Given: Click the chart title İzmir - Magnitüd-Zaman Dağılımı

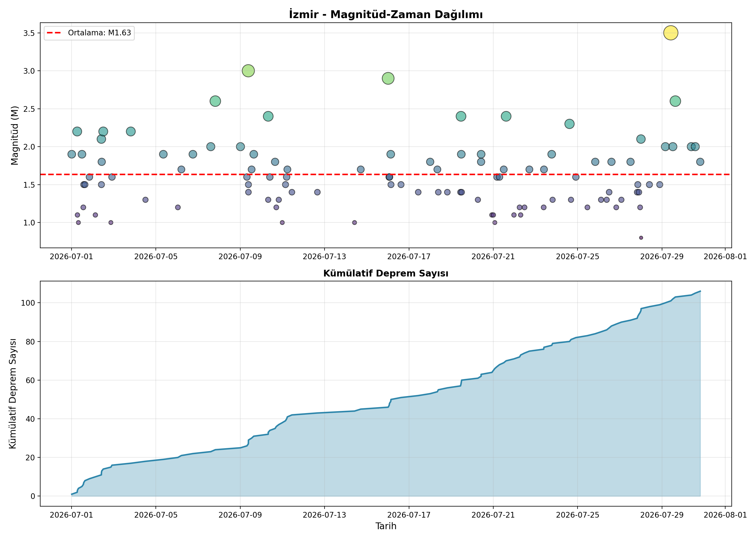Looking at the screenshot, I should click(386, 14).
